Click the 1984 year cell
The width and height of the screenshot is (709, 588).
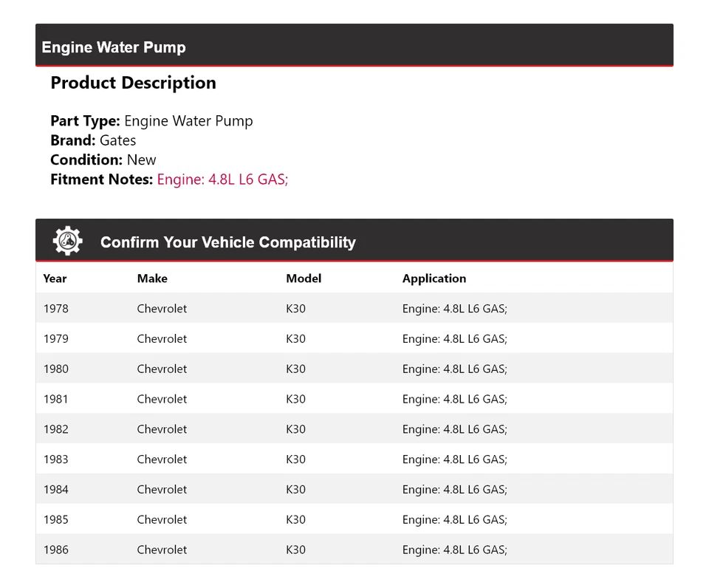(x=55, y=490)
